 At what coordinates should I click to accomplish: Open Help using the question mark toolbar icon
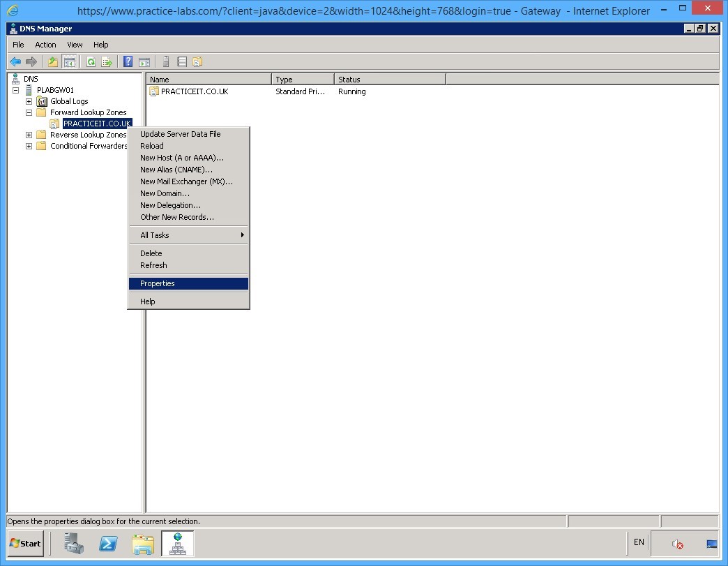pyautogui.click(x=128, y=61)
